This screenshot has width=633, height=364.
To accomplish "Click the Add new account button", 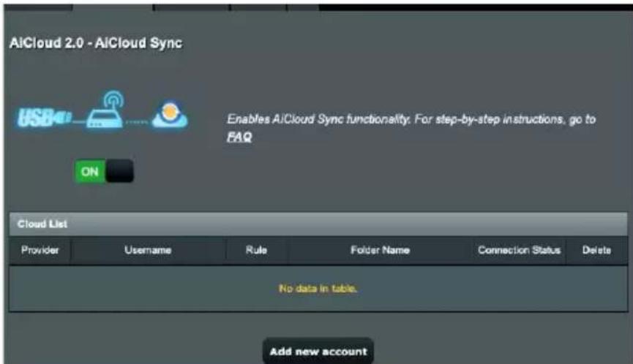I will [318, 352].
